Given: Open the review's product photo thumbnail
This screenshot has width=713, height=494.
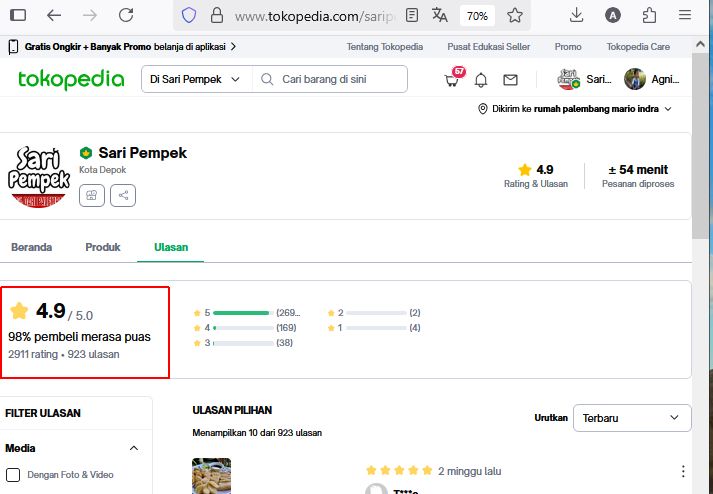Looking at the screenshot, I should click(211, 476).
